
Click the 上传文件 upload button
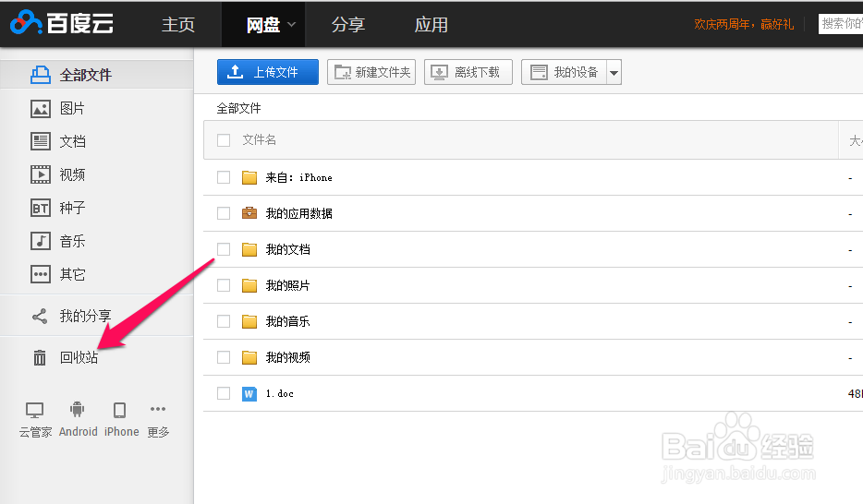[x=267, y=72]
